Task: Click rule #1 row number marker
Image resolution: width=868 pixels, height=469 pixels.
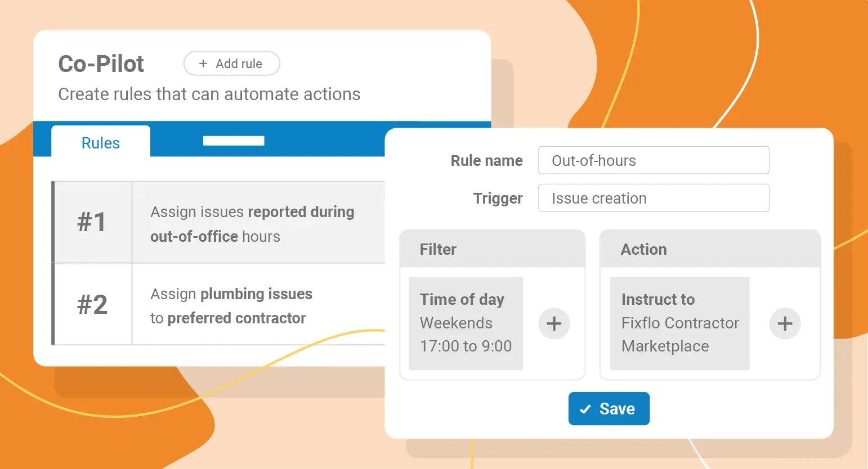Action: coord(92,222)
